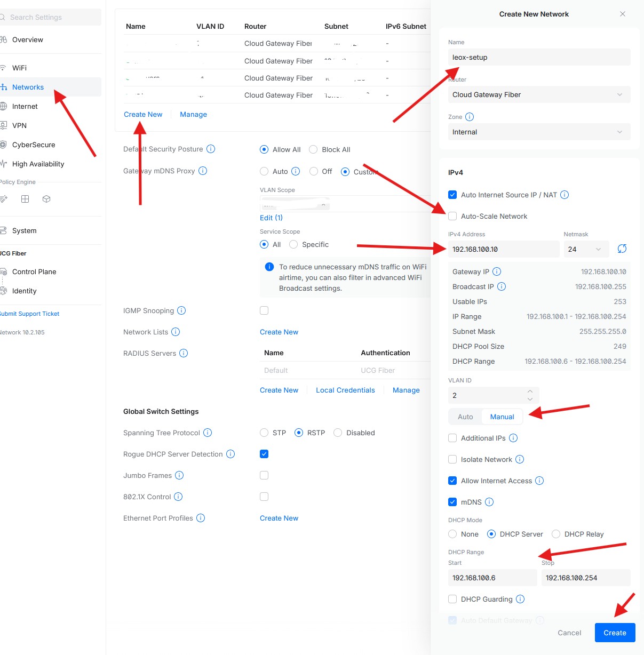The height and width of the screenshot is (655, 644).
Task: Click the cube icon under Policy Engine
Action: (x=46, y=199)
